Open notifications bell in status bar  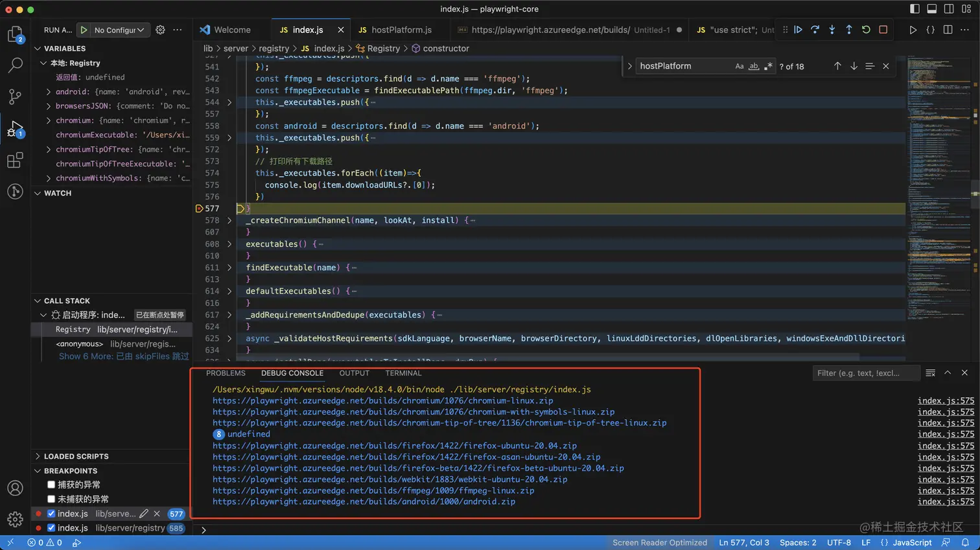click(965, 543)
